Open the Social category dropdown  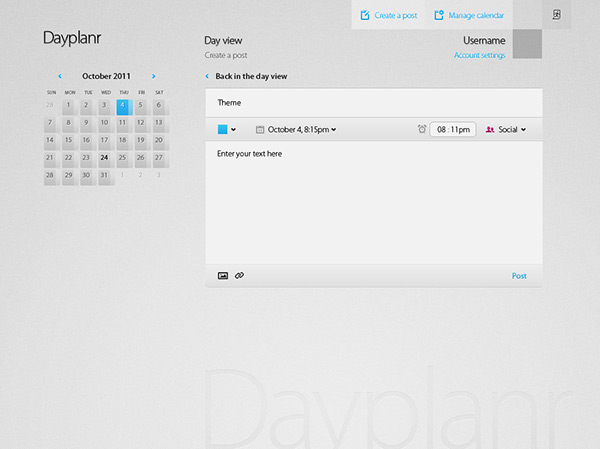512,129
